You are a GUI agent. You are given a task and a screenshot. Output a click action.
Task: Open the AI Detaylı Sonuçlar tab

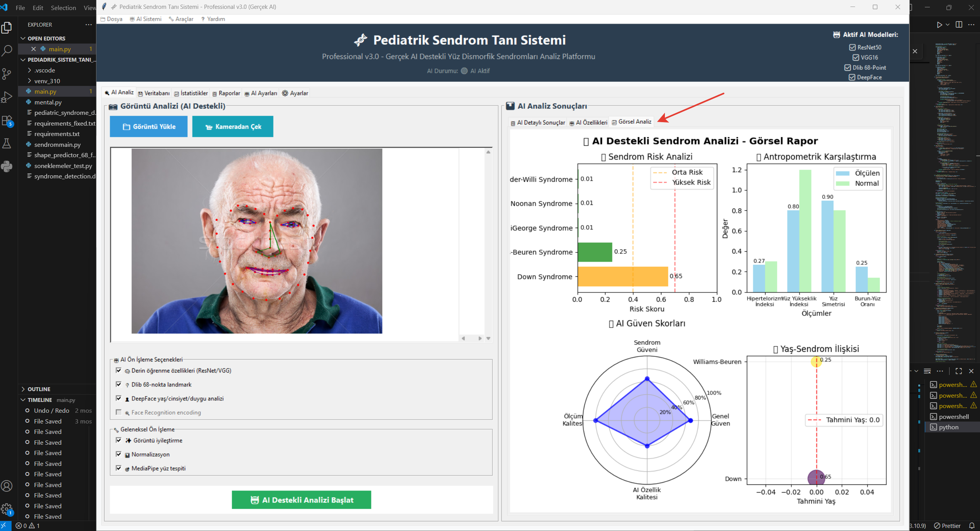pos(538,123)
